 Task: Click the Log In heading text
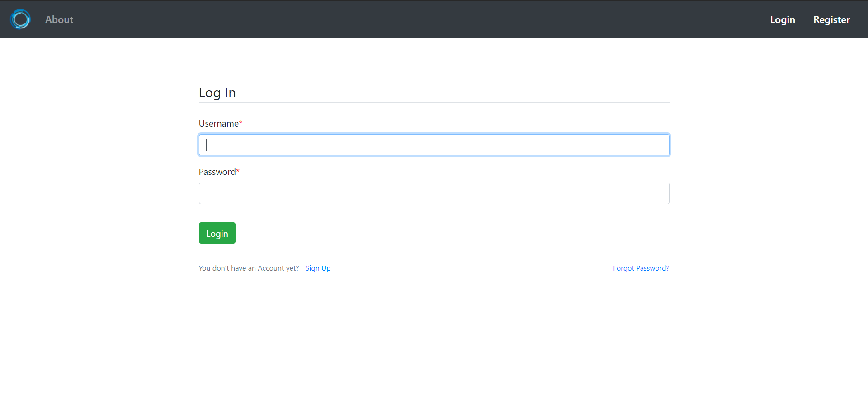[x=217, y=93]
